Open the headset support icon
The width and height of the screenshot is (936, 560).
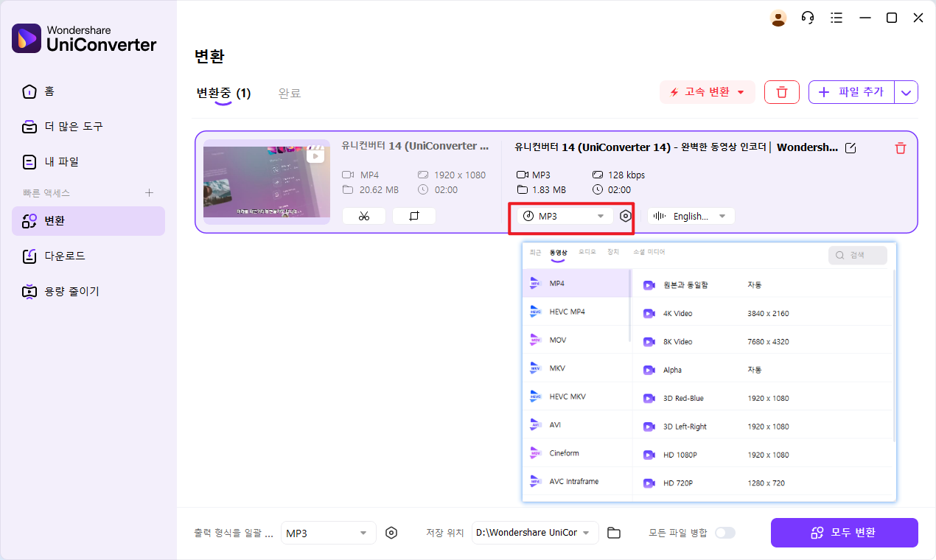[808, 18]
